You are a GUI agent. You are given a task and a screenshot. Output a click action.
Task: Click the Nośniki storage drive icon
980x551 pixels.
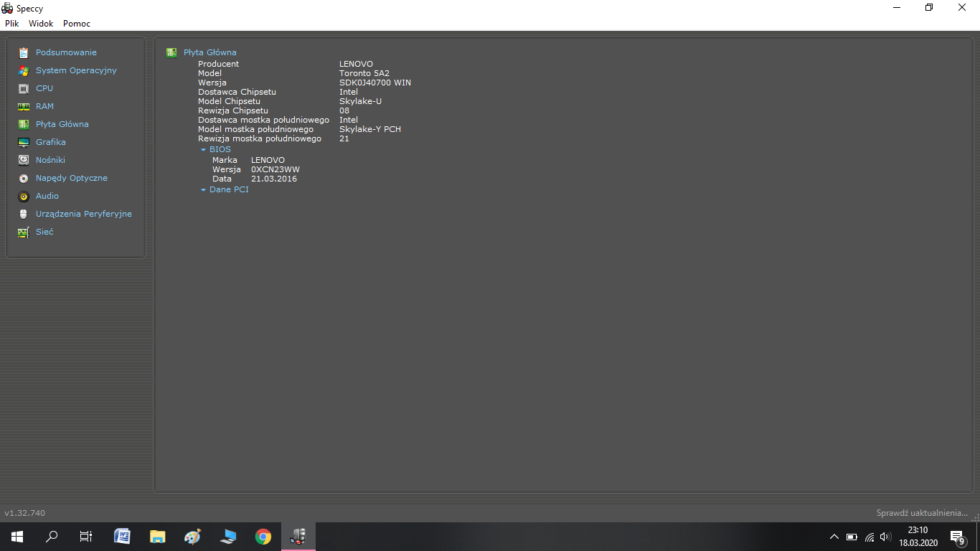[x=24, y=160]
